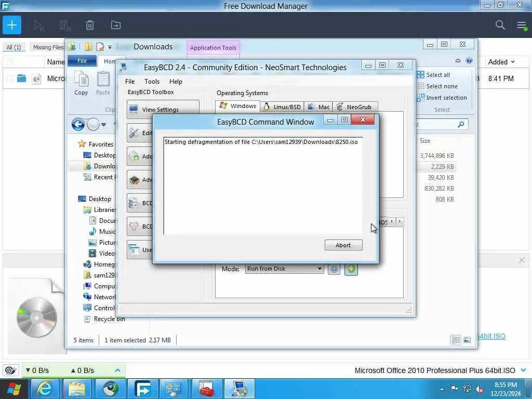Close the bottom details panel with the X
532x399 pixels.
pos(522,260)
